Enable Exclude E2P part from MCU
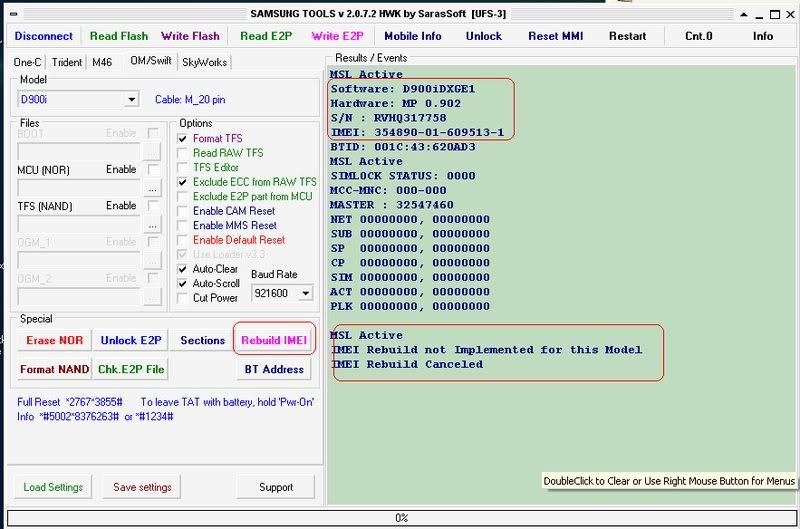Viewport: 800px width, 529px height. [182, 196]
